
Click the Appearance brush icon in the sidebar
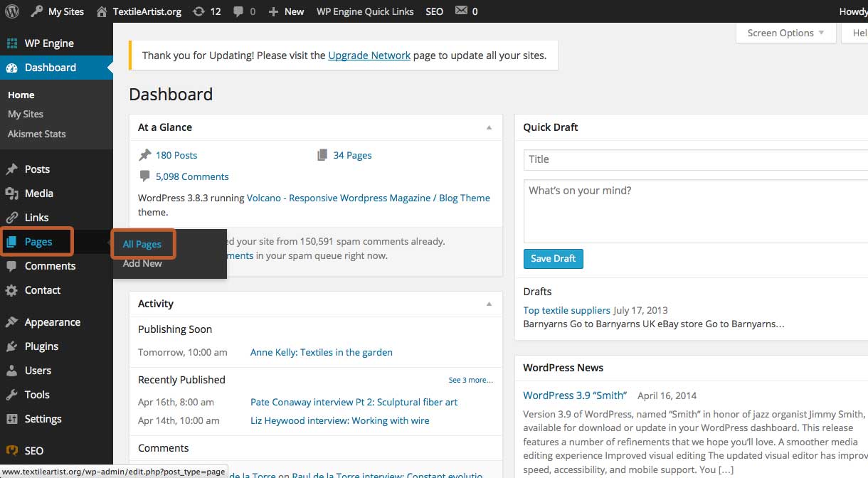(x=11, y=322)
